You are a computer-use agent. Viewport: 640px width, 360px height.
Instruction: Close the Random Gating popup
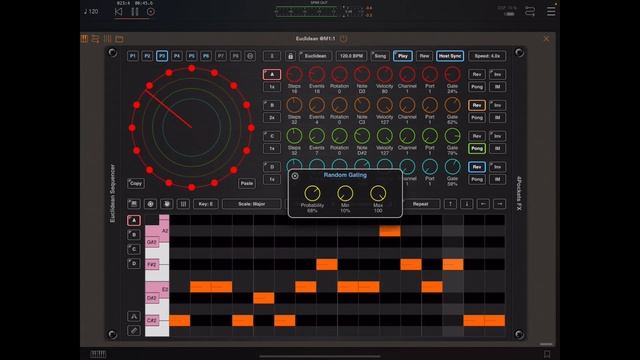[x=295, y=176]
